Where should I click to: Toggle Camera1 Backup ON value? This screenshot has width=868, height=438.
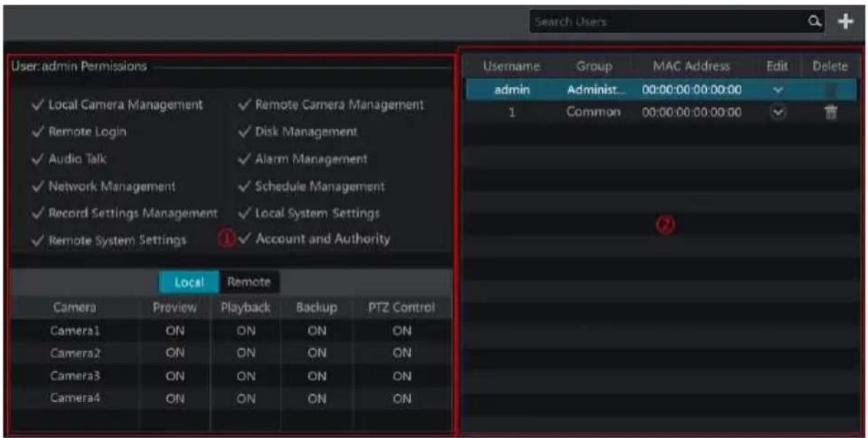317,330
